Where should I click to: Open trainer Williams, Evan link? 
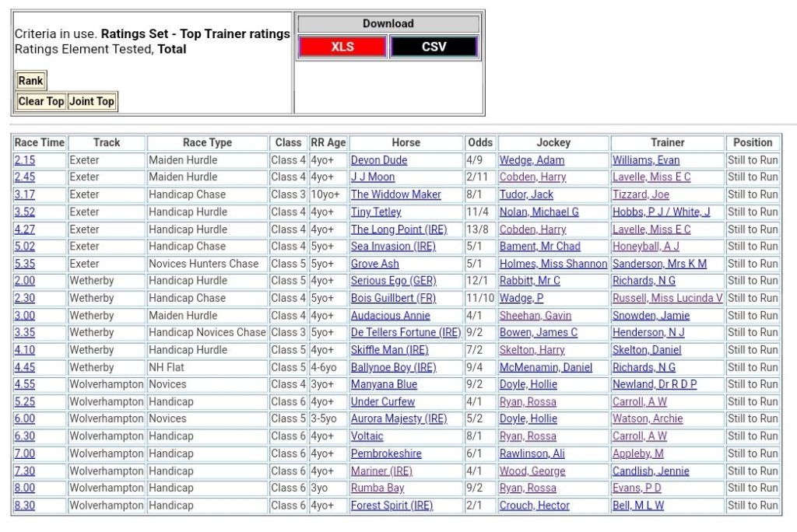coord(645,160)
